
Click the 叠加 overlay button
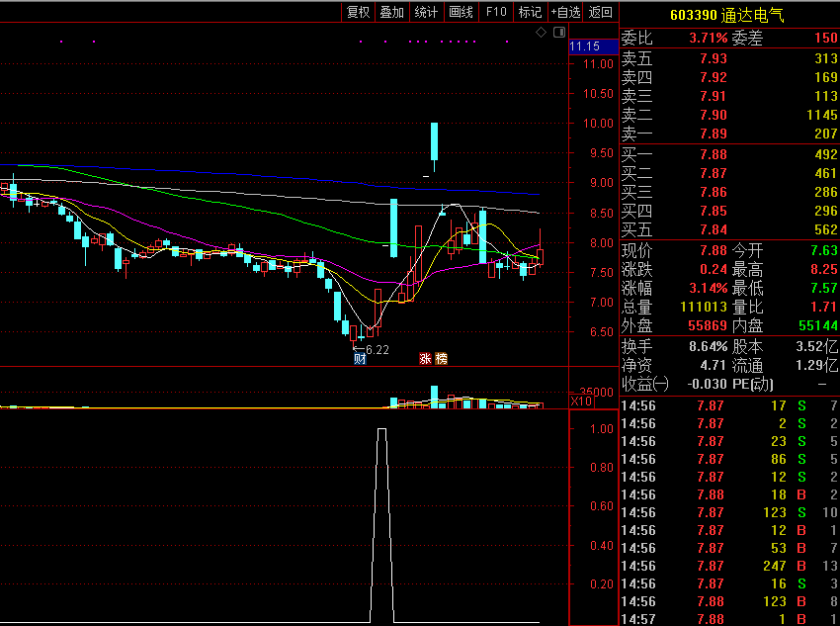point(392,12)
